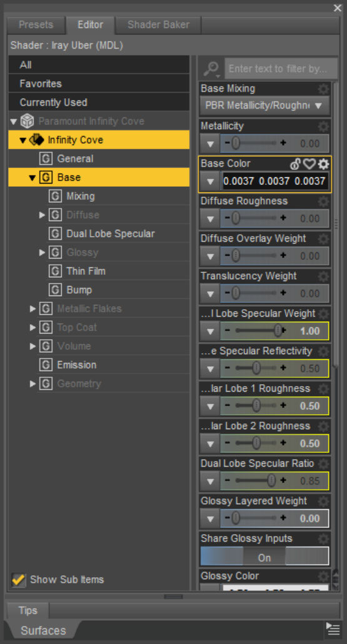Click the Metallicity gear settings icon
Viewport: 347px width, 644px height.
tap(324, 126)
